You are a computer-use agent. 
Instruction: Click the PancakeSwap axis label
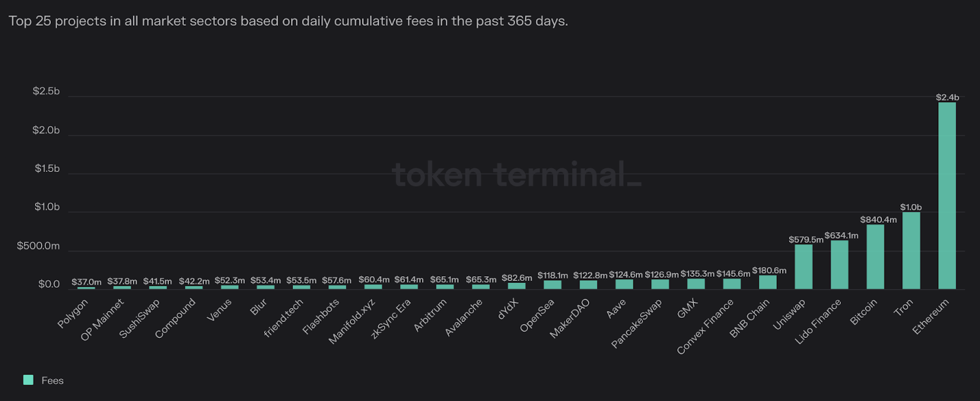(636, 324)
